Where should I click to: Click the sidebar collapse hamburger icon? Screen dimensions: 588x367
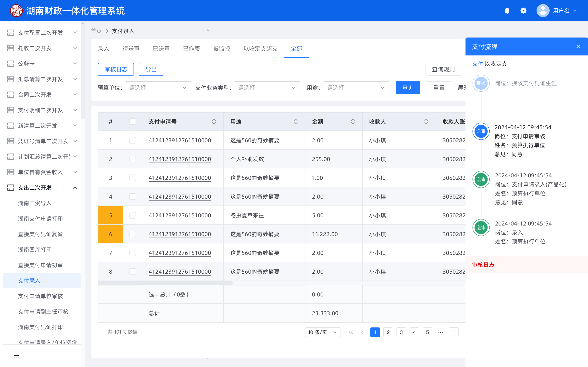(16, 356)
